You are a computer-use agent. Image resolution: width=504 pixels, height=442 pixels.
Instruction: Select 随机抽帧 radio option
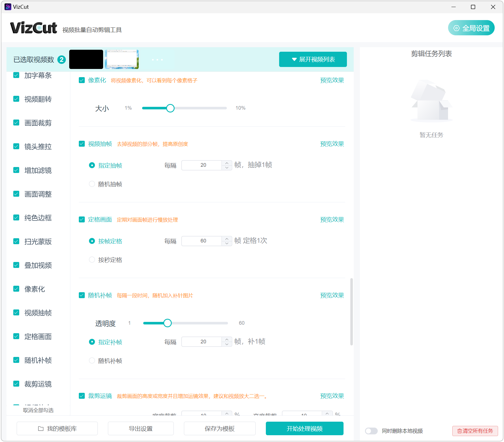click(x=92, y=184)
